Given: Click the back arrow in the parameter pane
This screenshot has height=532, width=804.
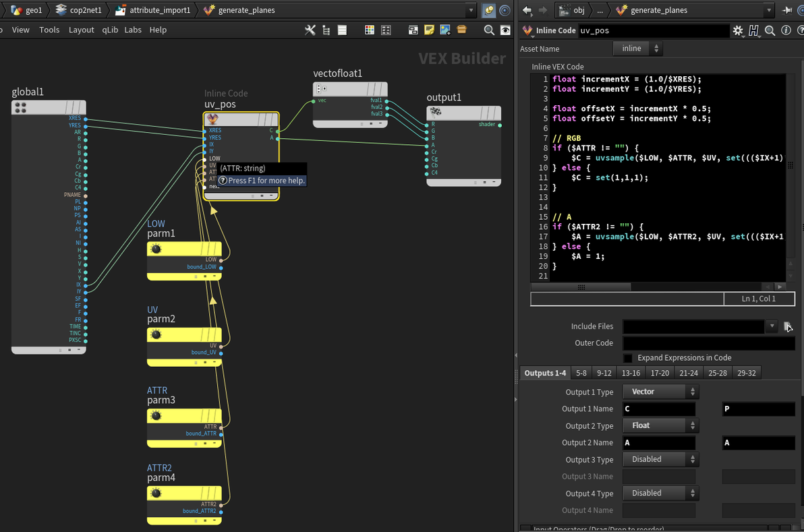Looking at the screenshot, I should pyautogui.click(x=527, y=10).
